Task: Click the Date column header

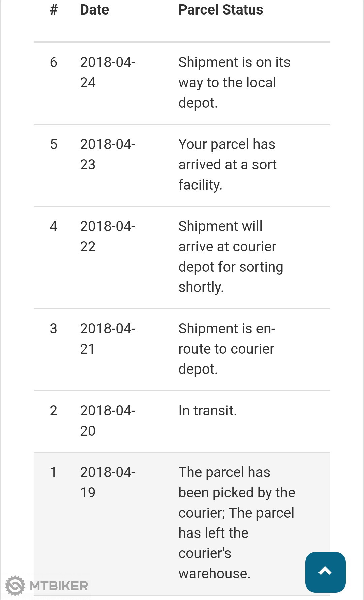Action: pyautogui.click(x=94, y=10)
